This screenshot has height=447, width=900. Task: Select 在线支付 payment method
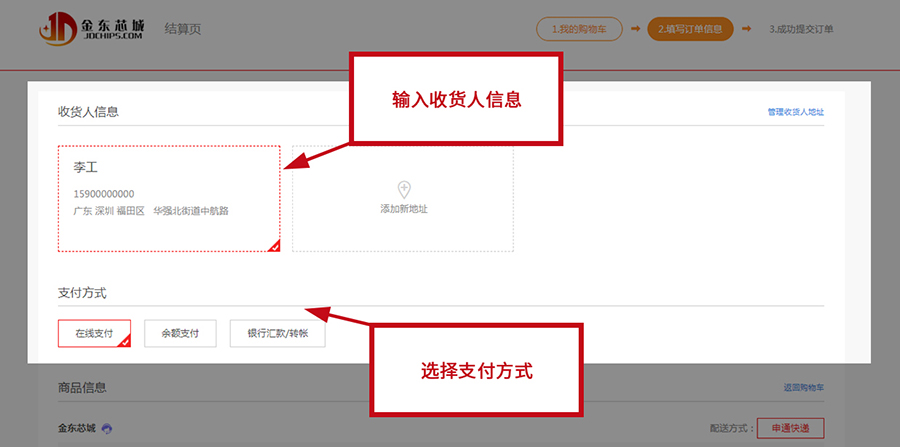(x=94, y=333)
